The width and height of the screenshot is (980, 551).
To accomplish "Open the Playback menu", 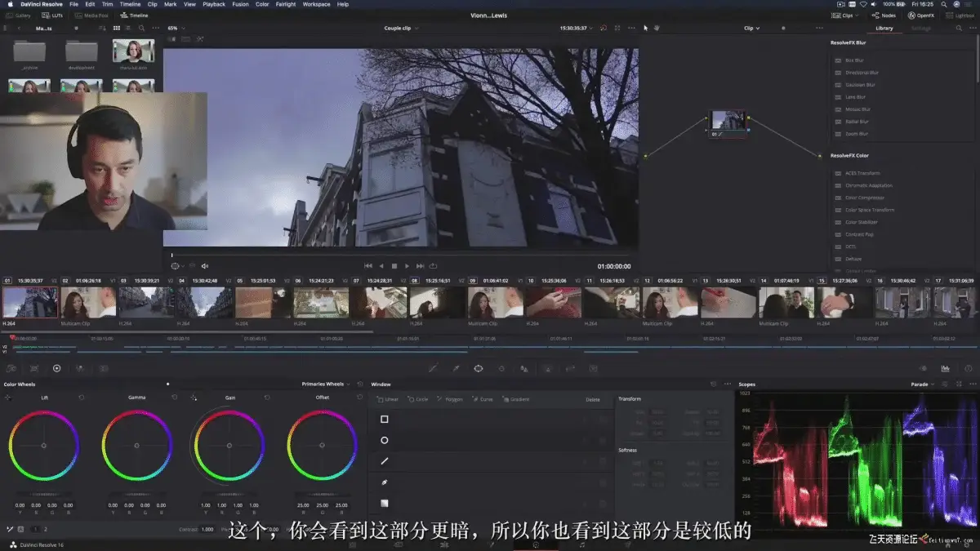I will coord(214,4).
